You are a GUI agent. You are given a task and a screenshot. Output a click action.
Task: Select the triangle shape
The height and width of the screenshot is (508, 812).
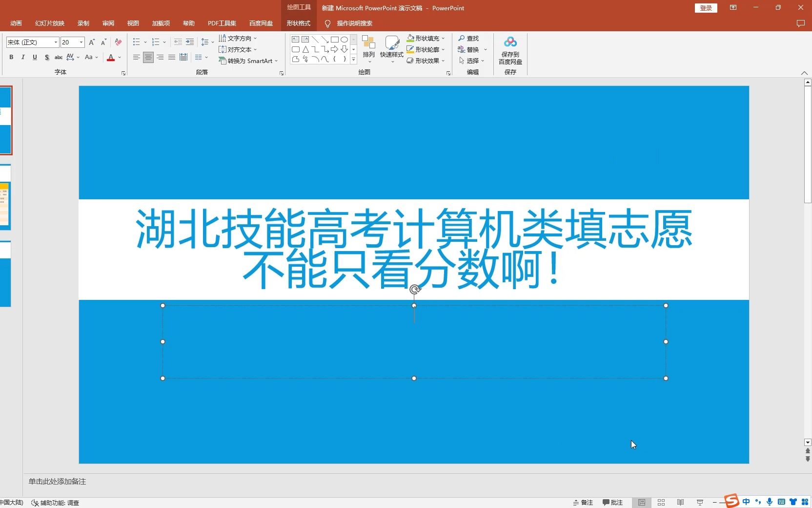(305, 49)
